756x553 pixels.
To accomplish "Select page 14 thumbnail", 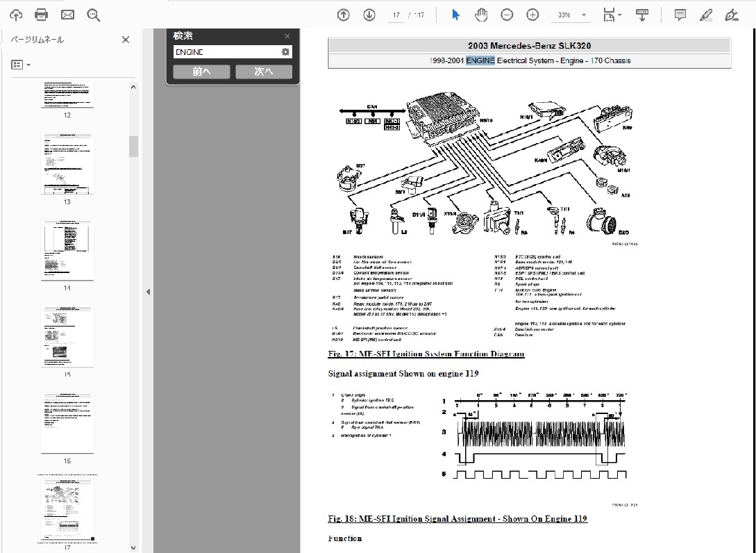I will click(x=67, y=250).
